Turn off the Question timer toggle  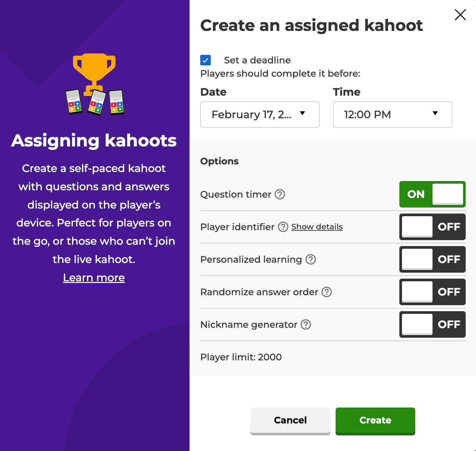pyautogui.click(x=432, y=194)
